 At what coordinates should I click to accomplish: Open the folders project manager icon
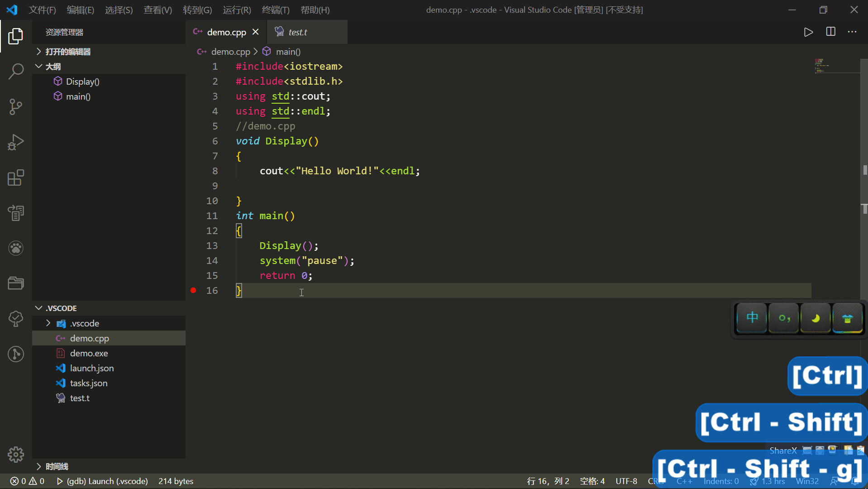tap(16, 283)
